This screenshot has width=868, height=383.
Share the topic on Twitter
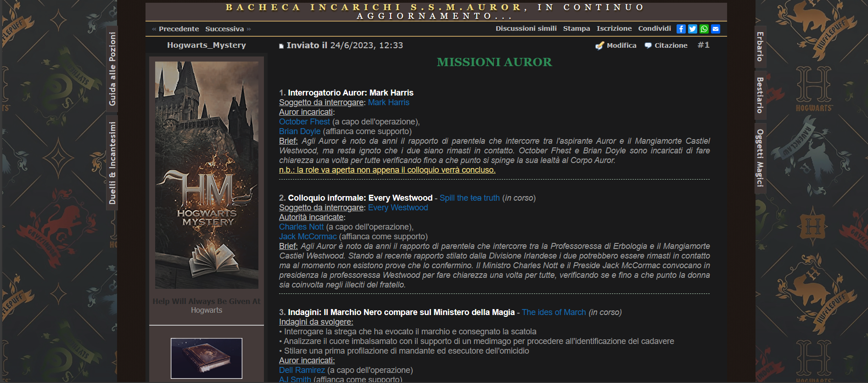(692, 29)
